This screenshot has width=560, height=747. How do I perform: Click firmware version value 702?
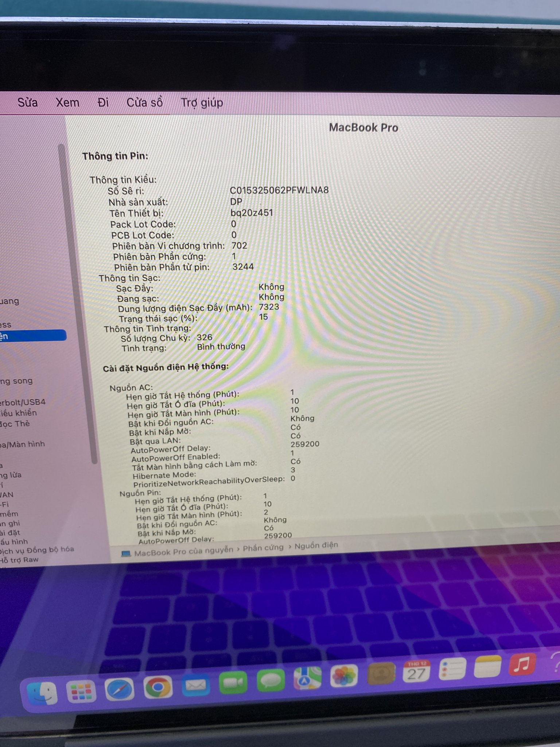pyautogui.click(x=239, y=245)
